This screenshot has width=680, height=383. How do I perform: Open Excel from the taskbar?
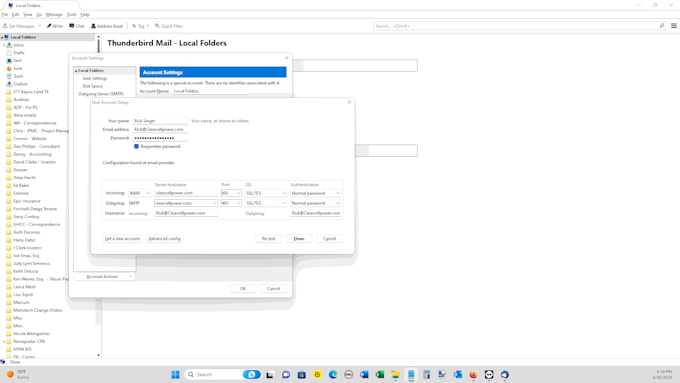pyautogui.click(x=380, y=375)
